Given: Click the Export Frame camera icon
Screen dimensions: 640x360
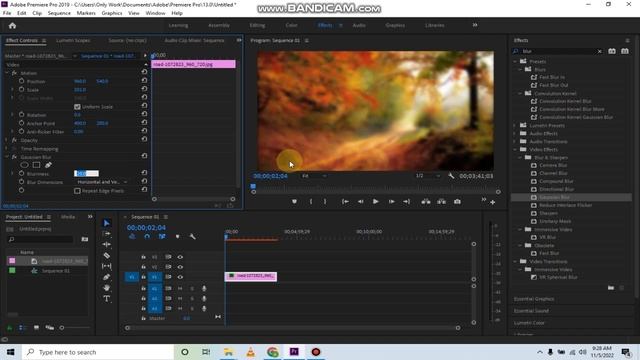Looking at the screenshot, I should tap(457, 202).
